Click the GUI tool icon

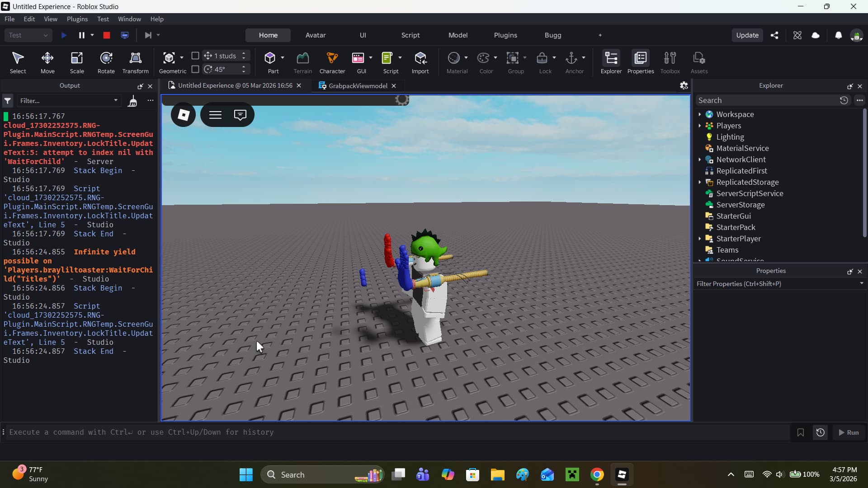coord(358,58)
